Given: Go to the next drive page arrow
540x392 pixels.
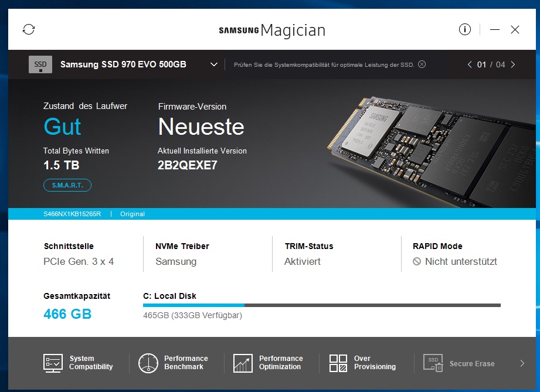Looking at the screenshot, I should click(513, 64).
